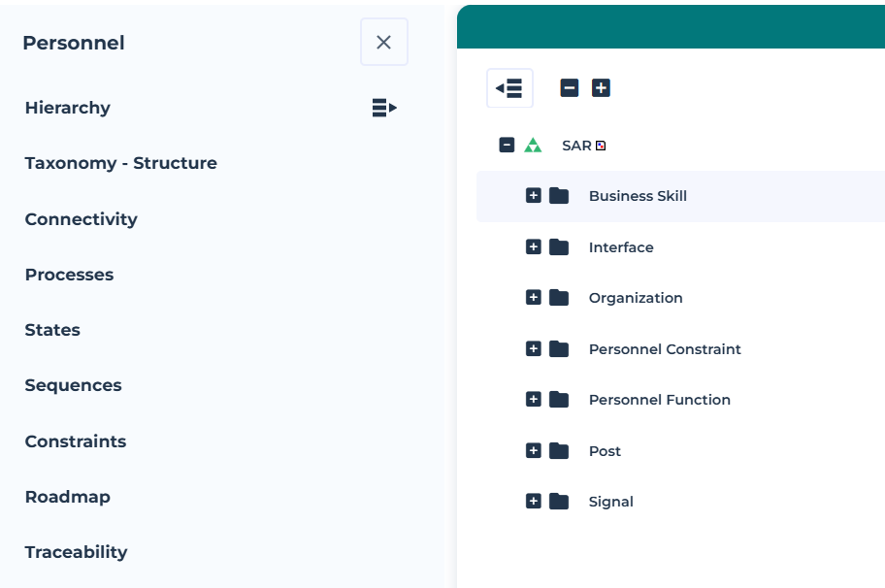Expand all tree nodes with plus icon
This screenshot has height=588, width=885.
601,88
